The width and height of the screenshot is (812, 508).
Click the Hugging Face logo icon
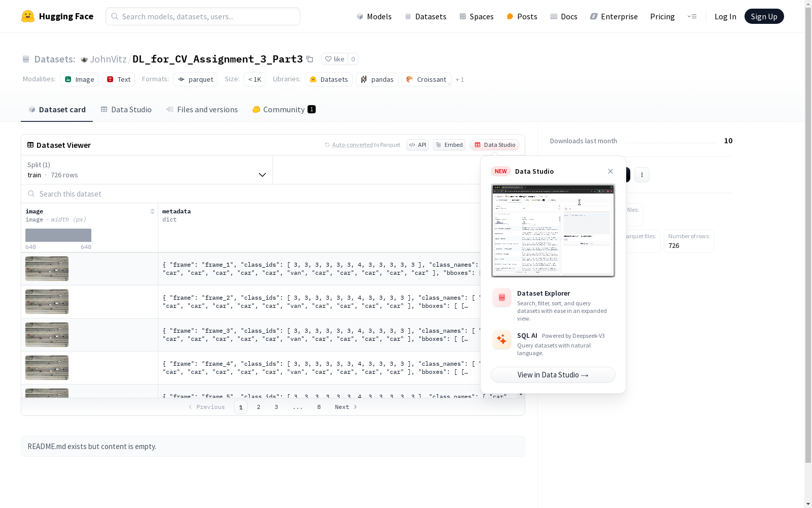click(x=28, y=16)
